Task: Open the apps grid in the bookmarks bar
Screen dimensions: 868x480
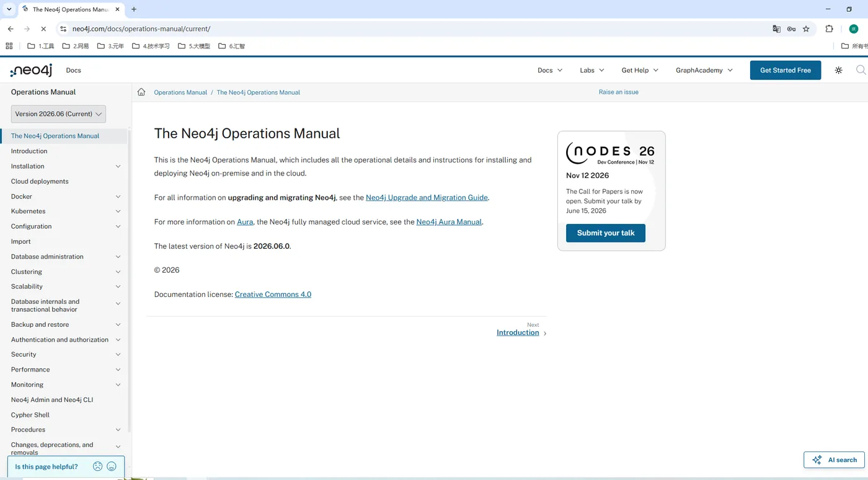Action: (x=9, y=46)
